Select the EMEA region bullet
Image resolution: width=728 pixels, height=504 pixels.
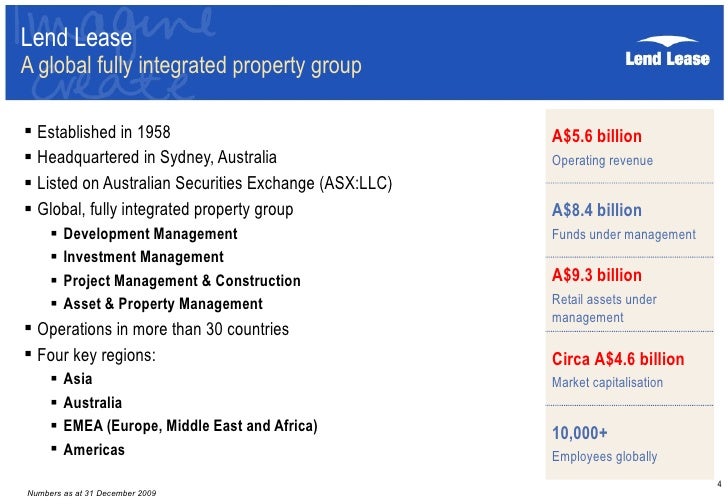(190, 426)
